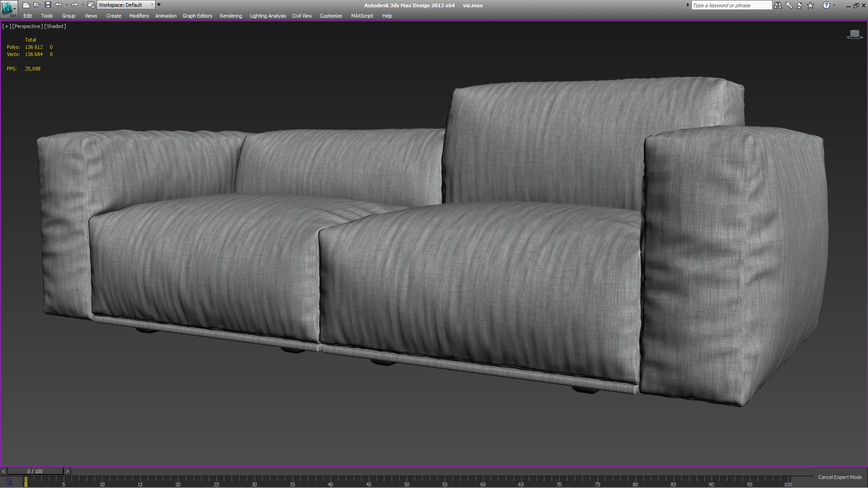Click the viz.max file name in title bar
This screenshot has width=868, height=488.
click(473, 5)
